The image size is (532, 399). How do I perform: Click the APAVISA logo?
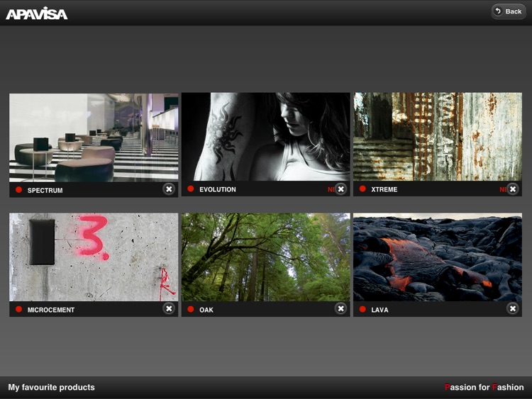click(37, 13)
